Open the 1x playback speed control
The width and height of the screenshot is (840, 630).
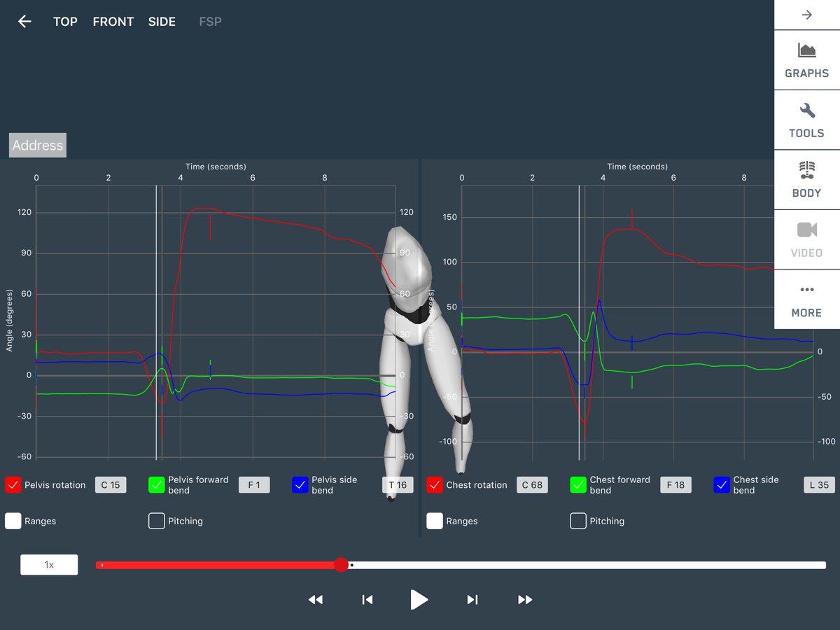48,564
